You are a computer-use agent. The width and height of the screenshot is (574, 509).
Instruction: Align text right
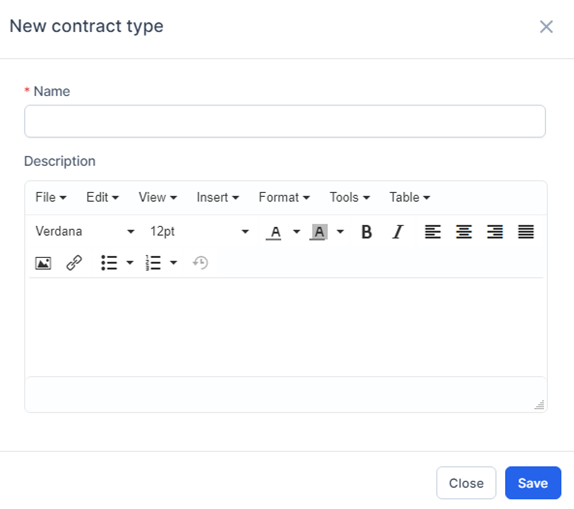[x=495, y=232]
